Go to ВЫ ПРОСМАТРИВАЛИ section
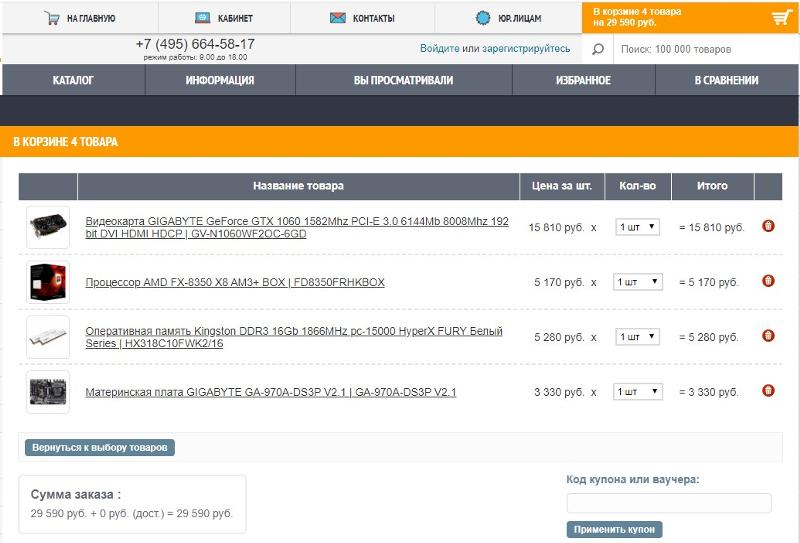The width and height of the screenshot is (800, 543). click(x=404, y=80)
